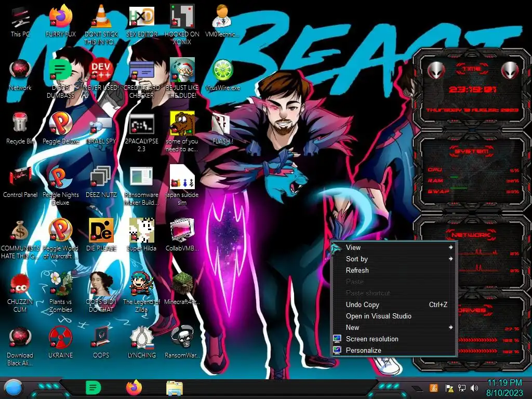Open the This PC desktop icon
This screenshot has height=399, width=532.
20,21
